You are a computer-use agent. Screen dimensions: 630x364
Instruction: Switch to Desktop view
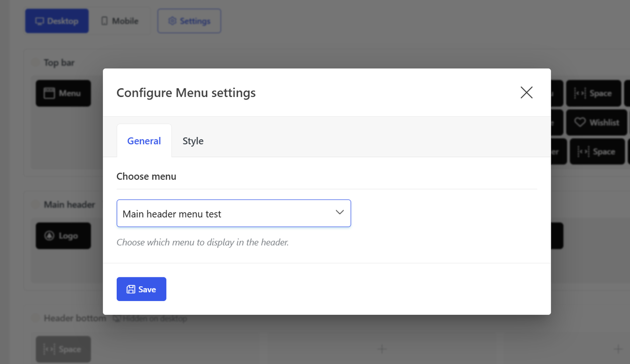pyautogui.click(x=57, y=21)
